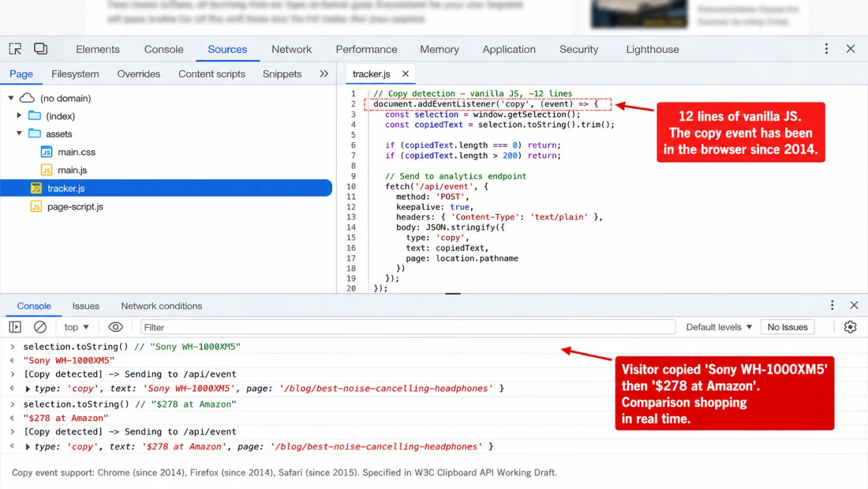
Task: Open the Snippets tab
Action: click(282, 74)
